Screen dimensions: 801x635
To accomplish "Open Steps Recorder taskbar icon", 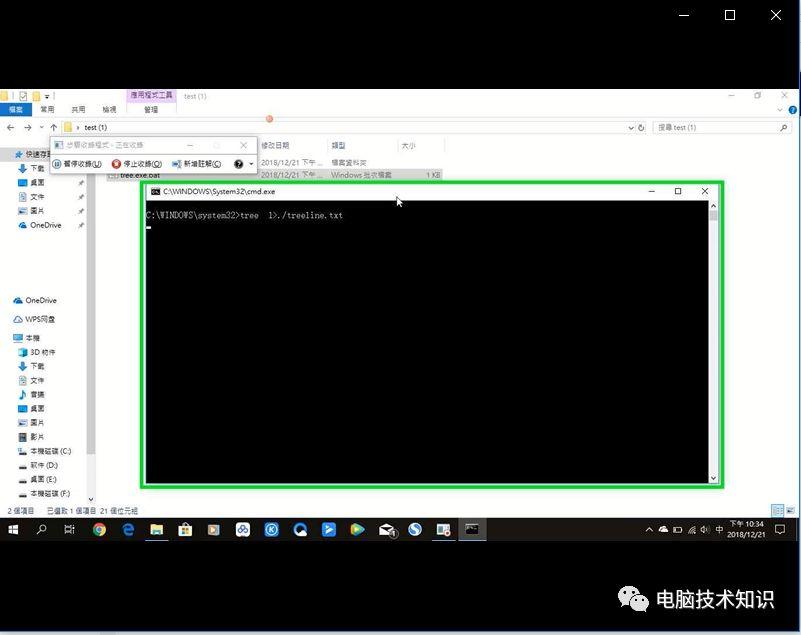I will tap(443, 530).
